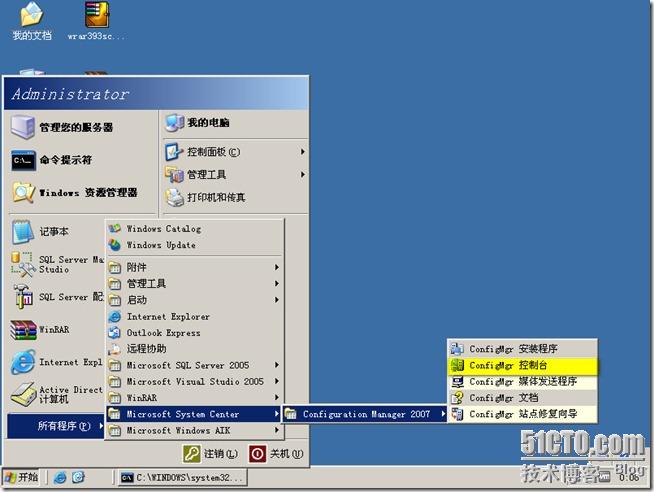Open Windows 资源管理器 icon
This screenshot has height=492, width=654.
coord(23,193)
